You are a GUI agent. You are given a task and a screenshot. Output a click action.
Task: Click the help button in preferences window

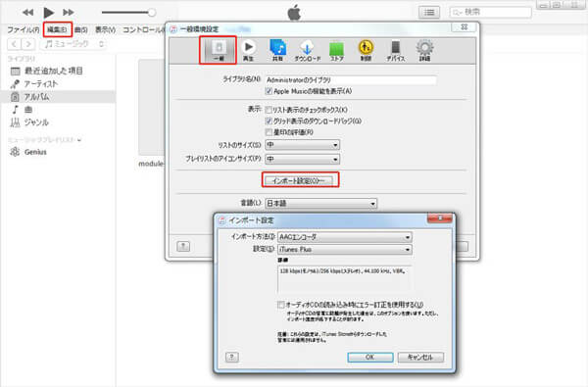click(183, 246)
